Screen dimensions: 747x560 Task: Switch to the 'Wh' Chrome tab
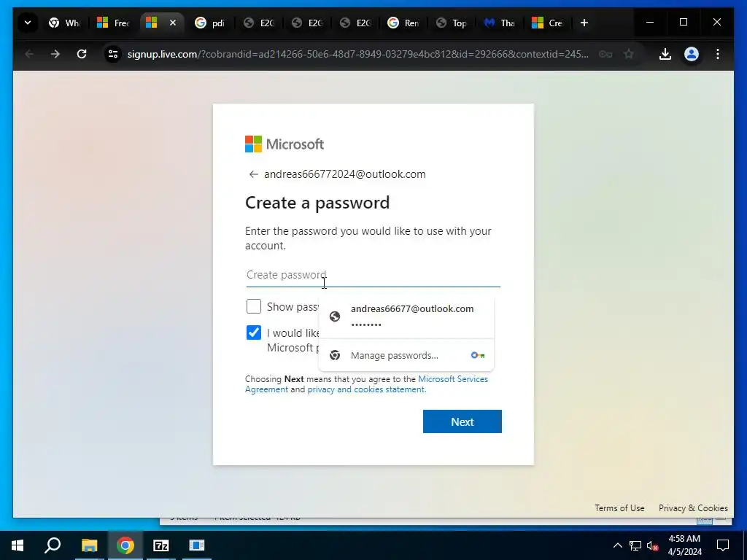click(65, 23)
